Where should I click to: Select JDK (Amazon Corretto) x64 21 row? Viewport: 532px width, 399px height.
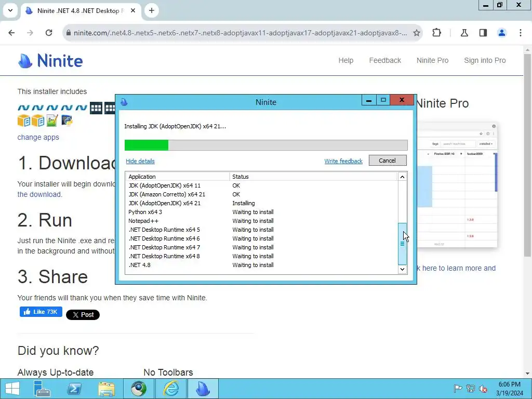coord(262,194)
